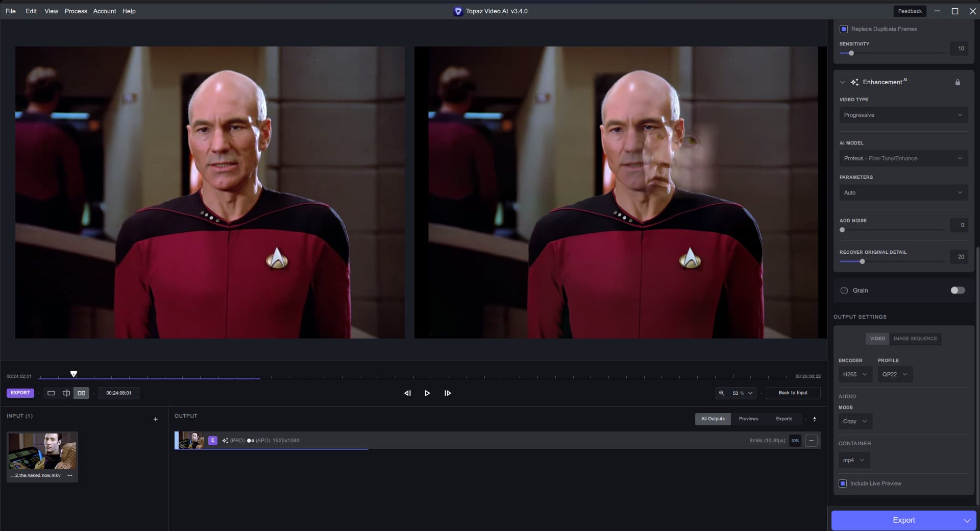Click the Enhancement lock icon
Screen dimensions: 980x531
tap(958, 82)
